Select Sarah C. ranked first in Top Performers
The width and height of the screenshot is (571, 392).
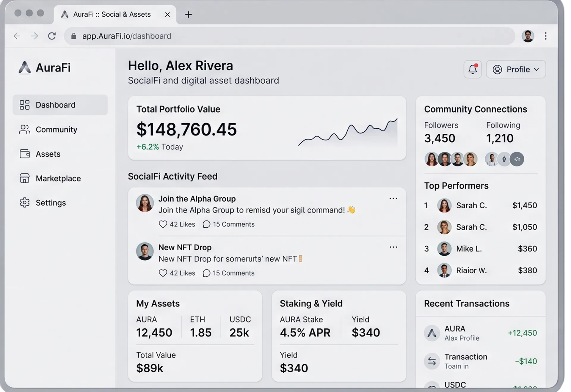[481, 205]
